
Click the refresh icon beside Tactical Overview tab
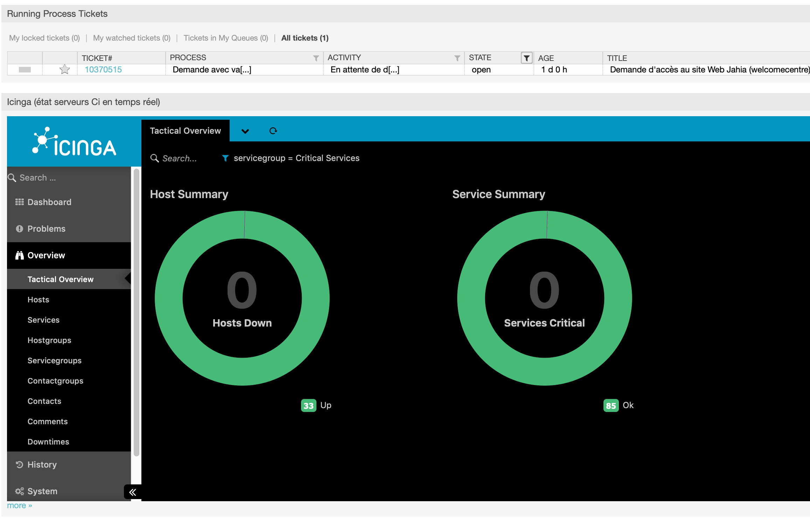point(273,131)
